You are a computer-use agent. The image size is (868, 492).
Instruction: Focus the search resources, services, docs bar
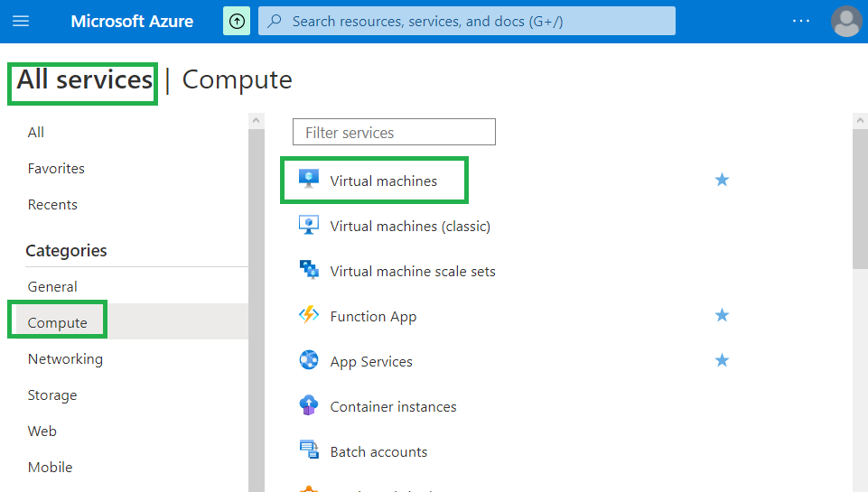click(x=467, y=21)
